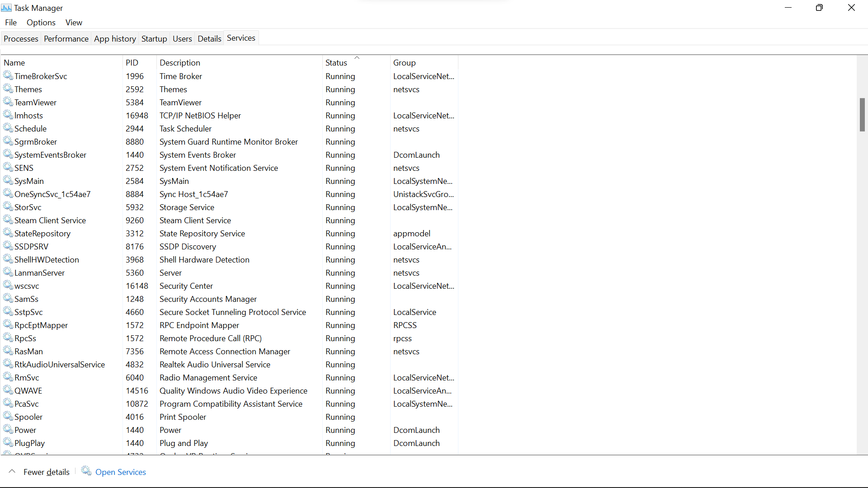The height and width of the screenshot is (488, 868).
Task: Reverse sort using the Status column header
Action: pos(356,62)
